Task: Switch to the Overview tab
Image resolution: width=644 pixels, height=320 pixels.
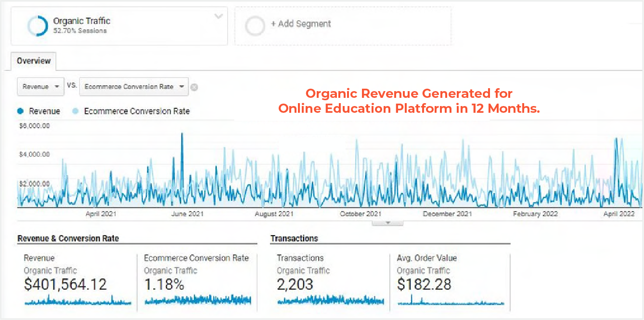Action: (33, 61)
